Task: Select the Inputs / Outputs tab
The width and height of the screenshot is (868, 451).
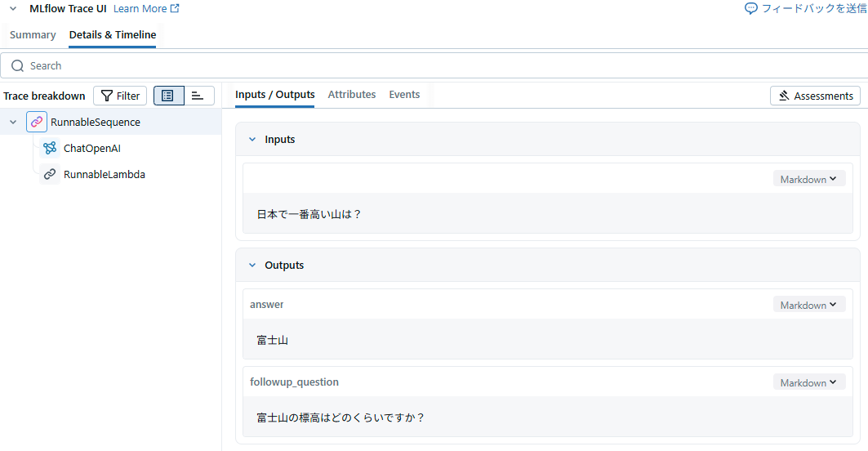Action: pos(274,94)
